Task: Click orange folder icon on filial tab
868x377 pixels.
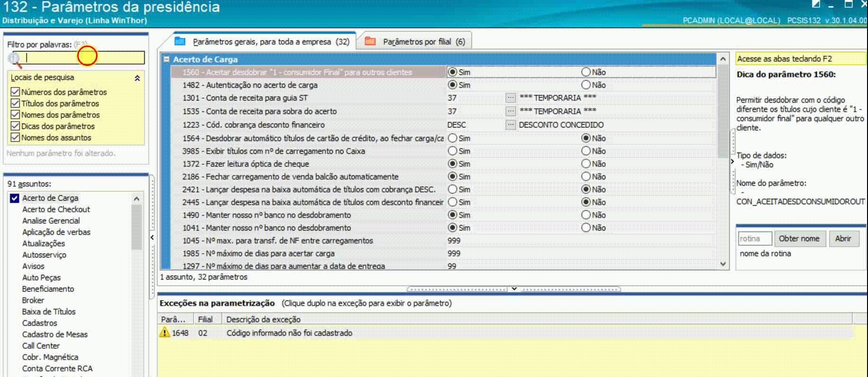Action: pos(370,41)
